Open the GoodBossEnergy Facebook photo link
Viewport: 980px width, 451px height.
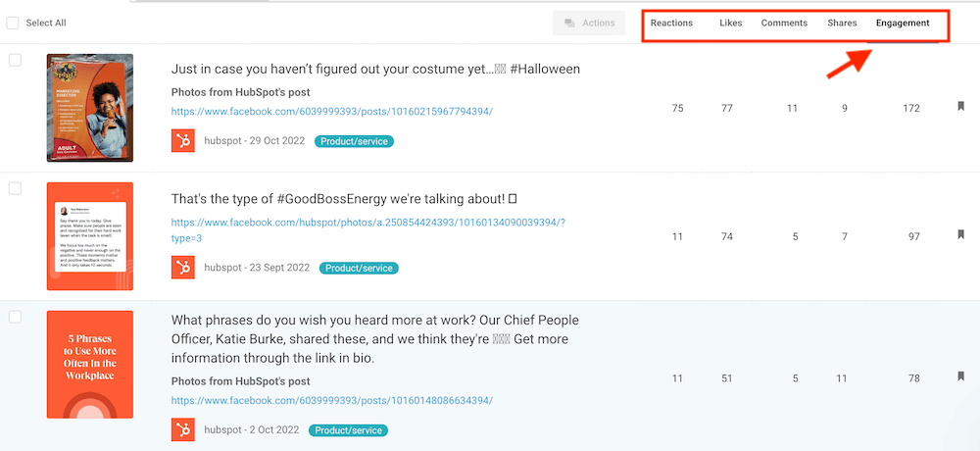click(367, 223)
